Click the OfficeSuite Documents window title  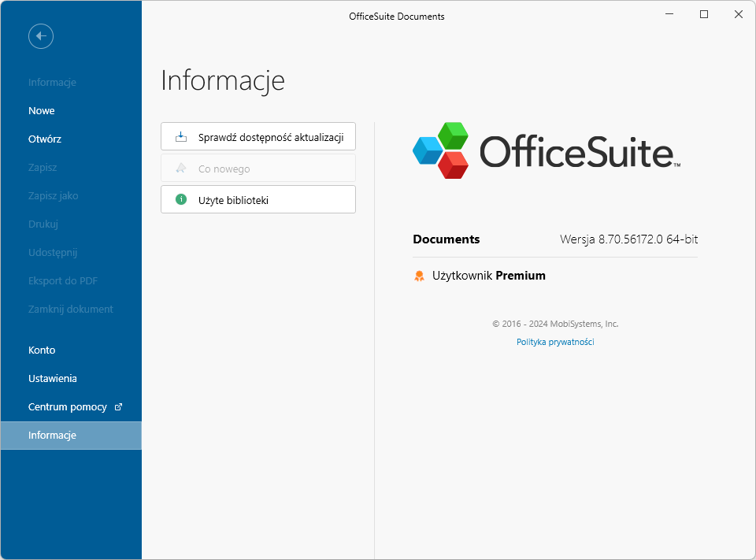point(396,17)
